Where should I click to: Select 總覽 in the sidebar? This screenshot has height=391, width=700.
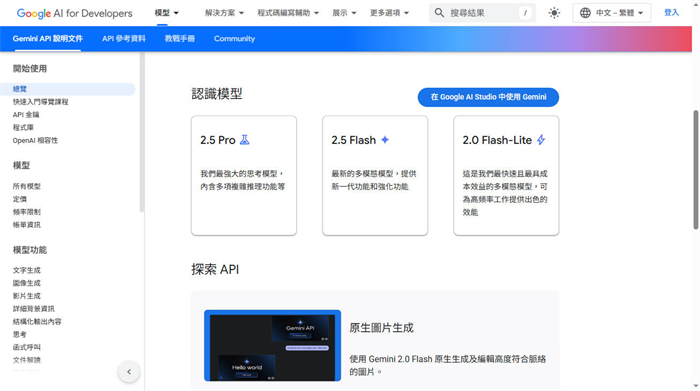(x=67, y=89)
